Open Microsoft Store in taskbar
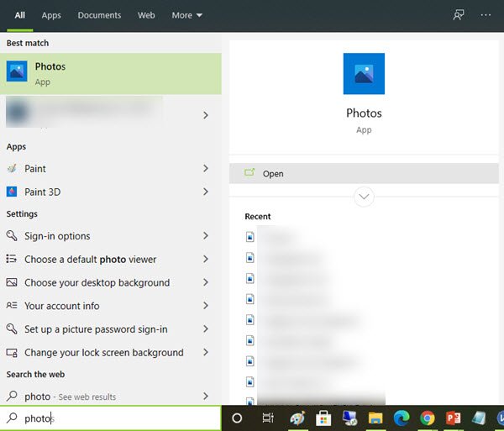Screen dimensions: 504x431 click(x=323, y=418)
